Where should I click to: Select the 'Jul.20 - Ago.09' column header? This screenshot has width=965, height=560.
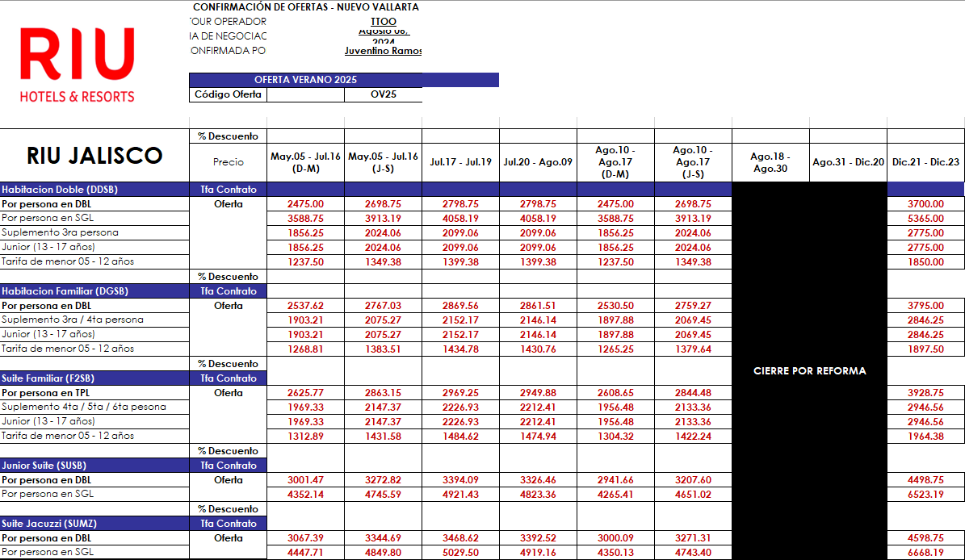[539, 162]
